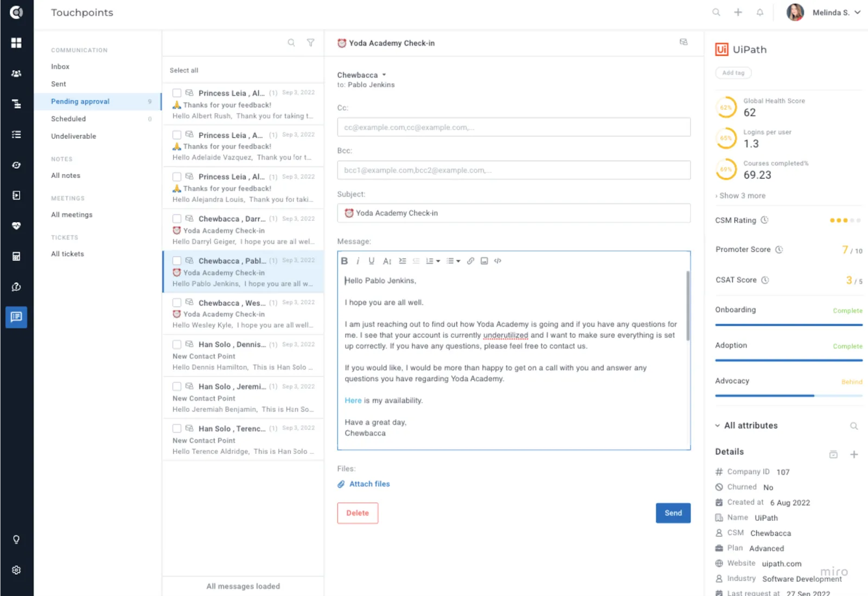Check the Chewbacca message for Pablo Jenkins

[x=177, y=261]
